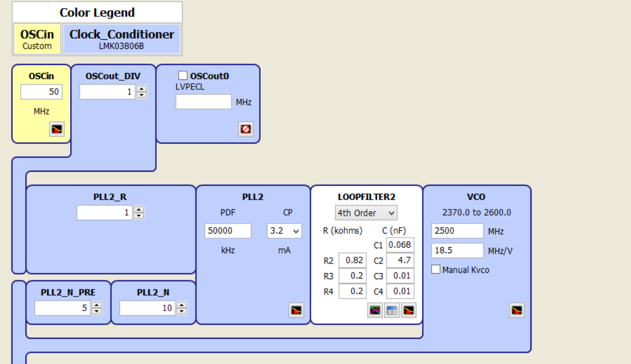Viewport: 631px width, 364px height.
Task: Click the VCO 2500 MHz field
Action: 457,231
